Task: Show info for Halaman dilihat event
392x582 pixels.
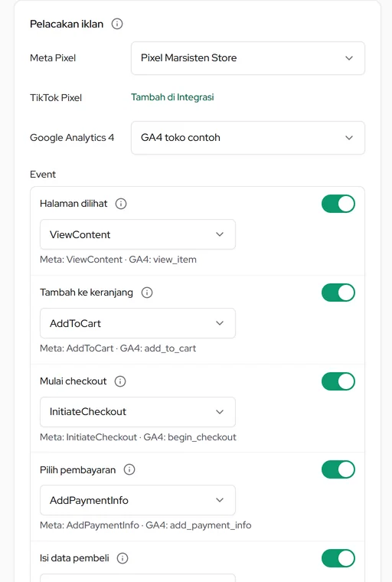Action: pos(121,204)
